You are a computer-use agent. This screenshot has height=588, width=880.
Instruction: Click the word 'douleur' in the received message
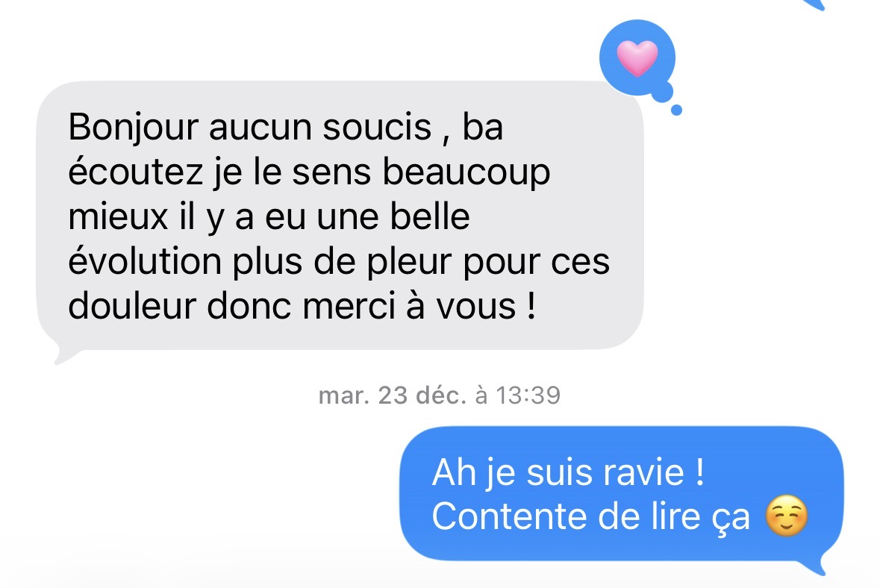pos(132,307)
